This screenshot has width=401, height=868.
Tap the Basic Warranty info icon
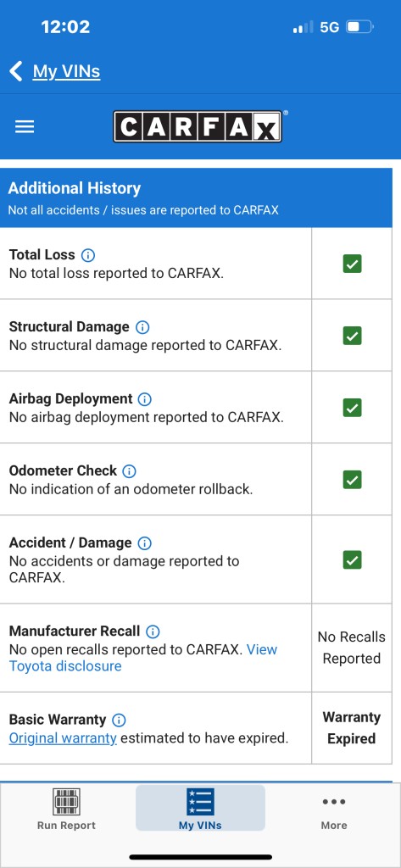tap(119, 721)
